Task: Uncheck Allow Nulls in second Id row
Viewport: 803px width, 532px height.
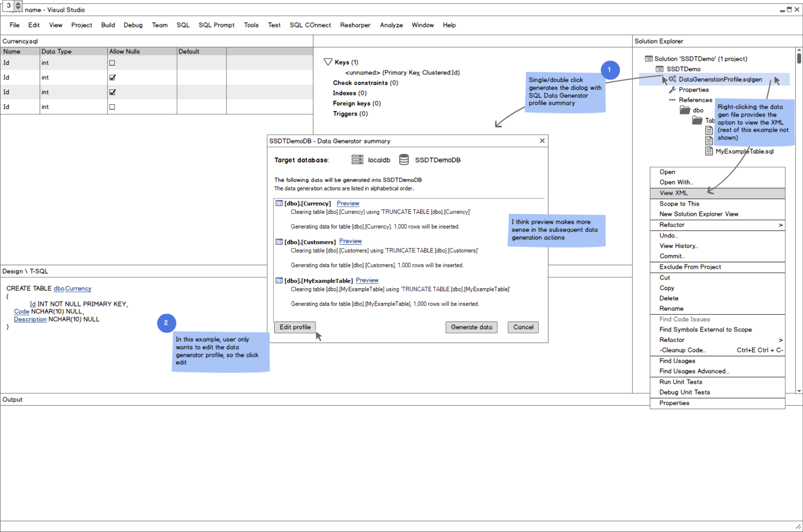Action: tap(112, 77)
